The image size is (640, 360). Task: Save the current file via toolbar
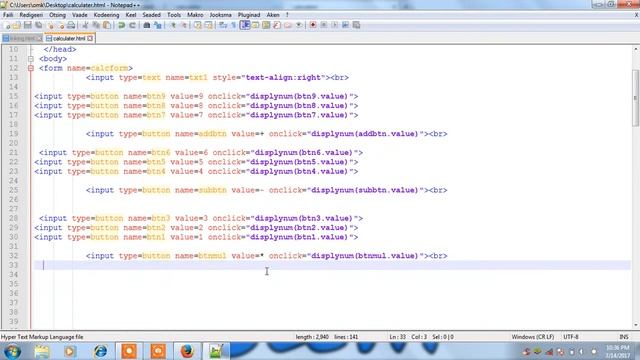coord(28,25)
